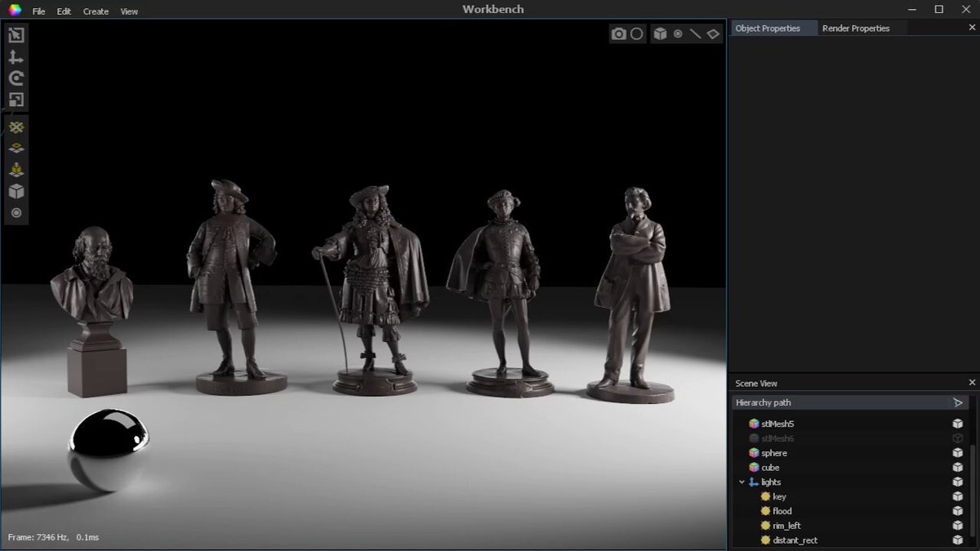This screenshot has width=980, height=551.
Task: Show the hidden stlMesh6 object
Action: [x=957, y=438]
